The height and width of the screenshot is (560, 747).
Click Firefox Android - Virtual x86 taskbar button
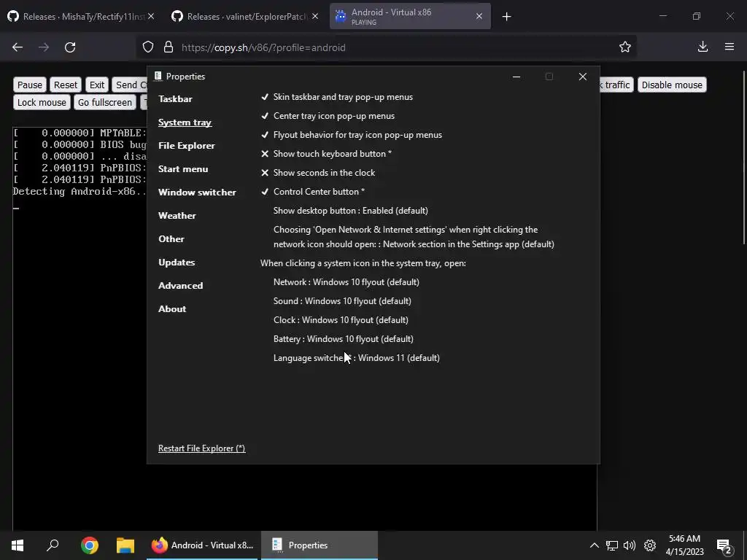tap(202, 545)
